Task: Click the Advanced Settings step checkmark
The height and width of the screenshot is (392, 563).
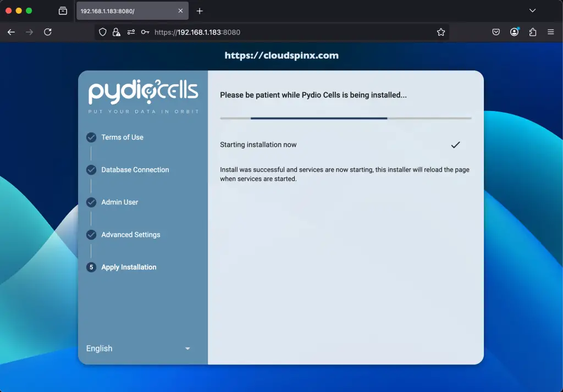Action: pos(91,235)
